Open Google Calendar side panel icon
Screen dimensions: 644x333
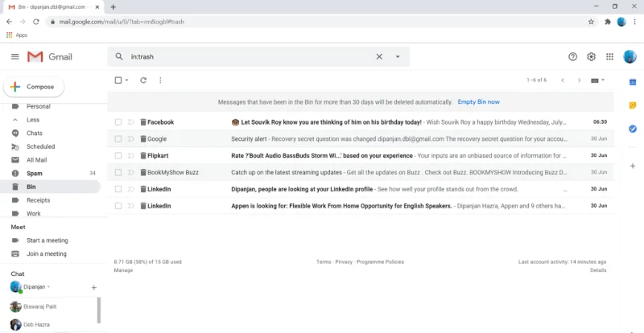click(633, 83)
